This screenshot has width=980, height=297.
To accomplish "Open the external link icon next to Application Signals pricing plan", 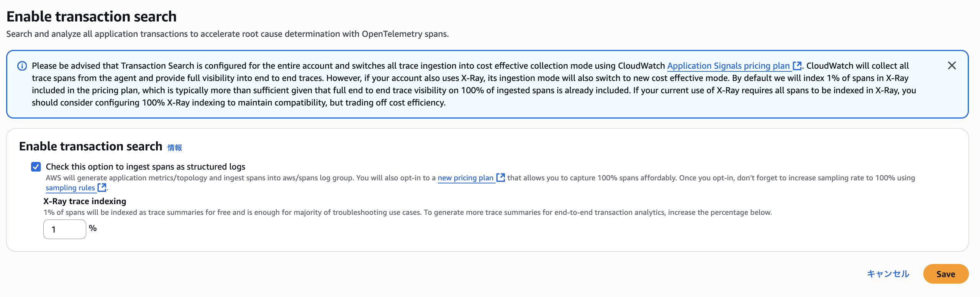I will pos(797,66).
